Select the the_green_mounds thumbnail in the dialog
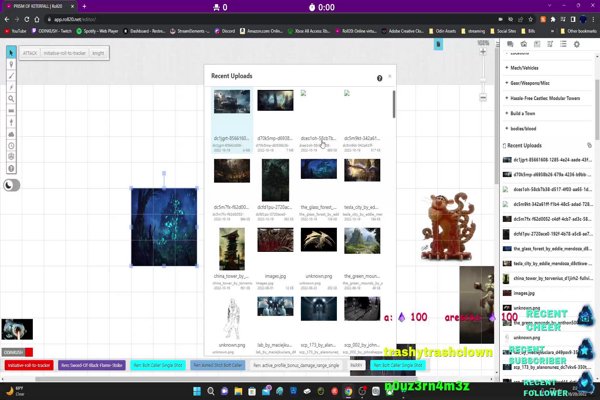The image size is (600, 400). pos(362,241)
